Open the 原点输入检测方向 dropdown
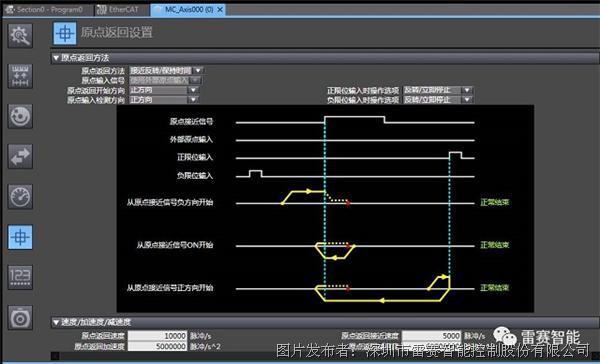The height and width of the screenshot is (364, 600). tap(194, 100)
